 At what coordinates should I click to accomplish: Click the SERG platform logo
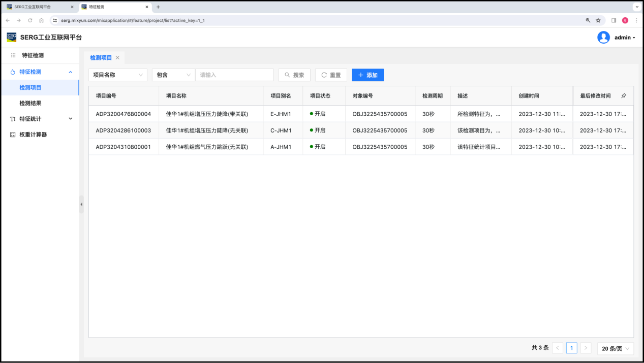(x=11, y=37)
